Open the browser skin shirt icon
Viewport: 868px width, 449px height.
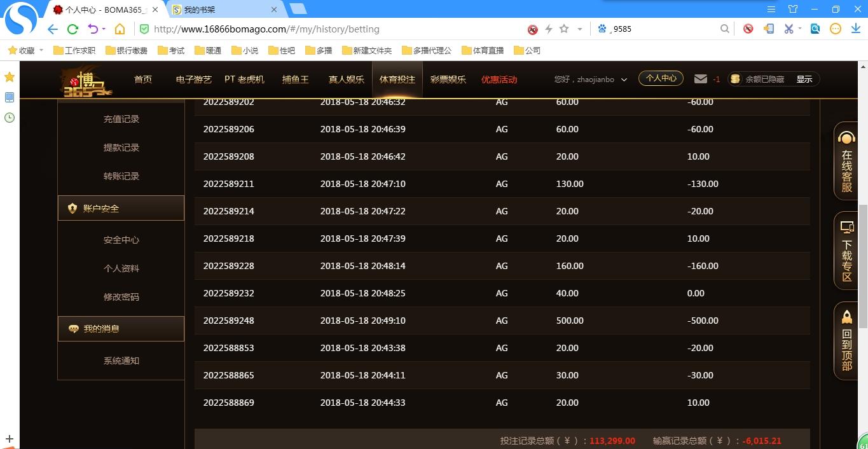793,9
